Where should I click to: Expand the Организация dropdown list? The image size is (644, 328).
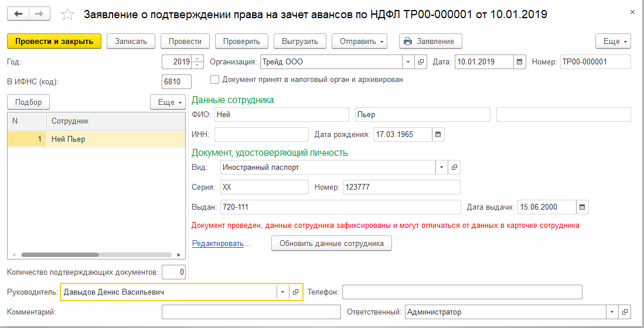tap(408, 62)
